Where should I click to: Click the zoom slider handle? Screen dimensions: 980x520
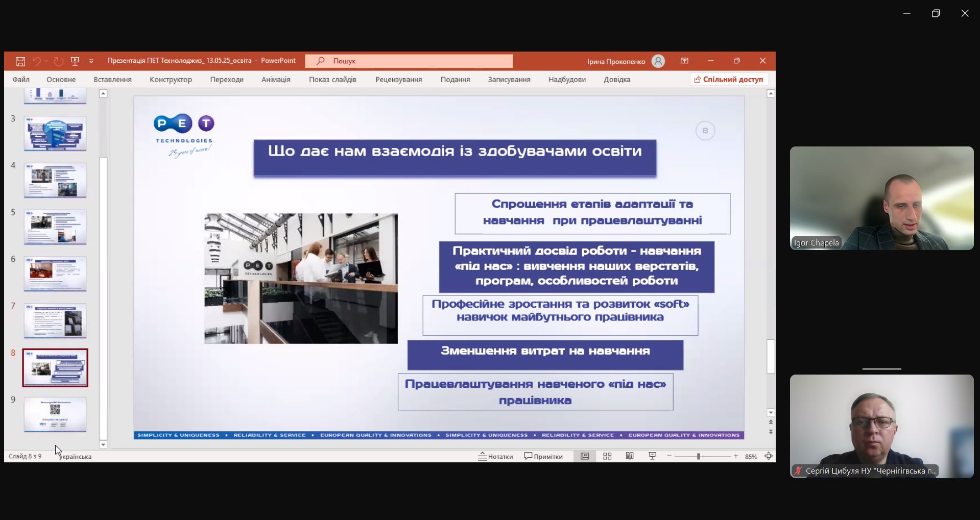tap(698, 456)
